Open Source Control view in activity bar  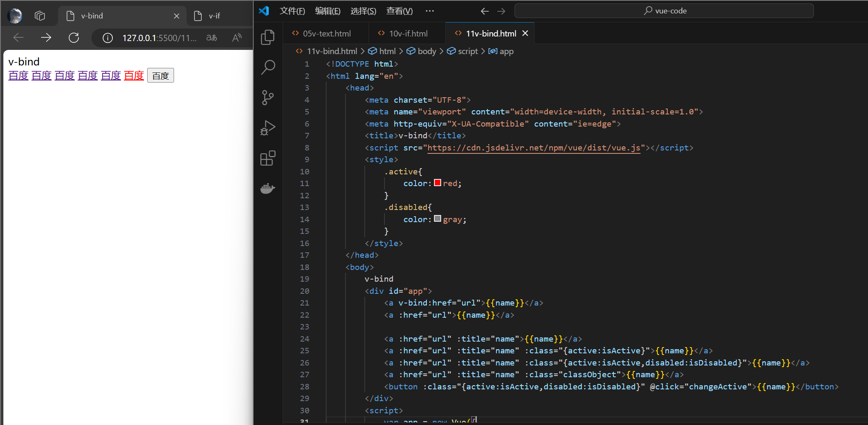click(x=268, y=97)
